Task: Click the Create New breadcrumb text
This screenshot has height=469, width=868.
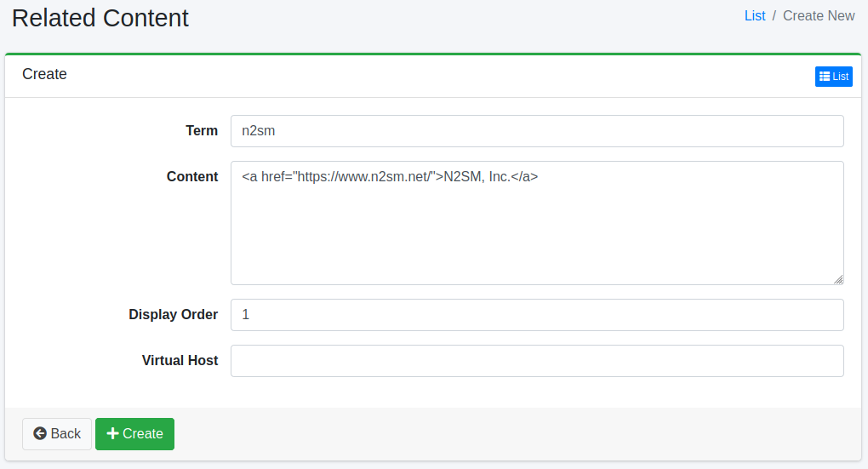Action: (819, 15)
